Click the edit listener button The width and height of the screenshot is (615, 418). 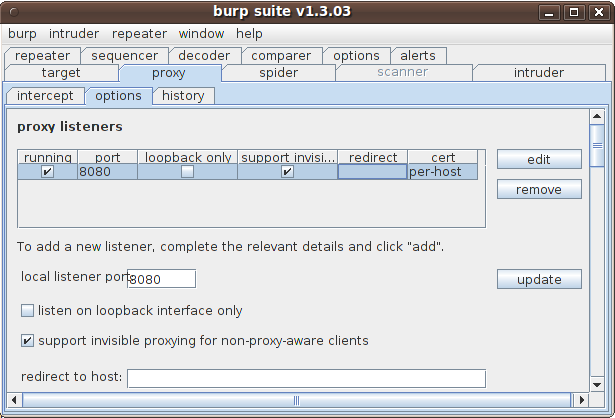(539, 160)
